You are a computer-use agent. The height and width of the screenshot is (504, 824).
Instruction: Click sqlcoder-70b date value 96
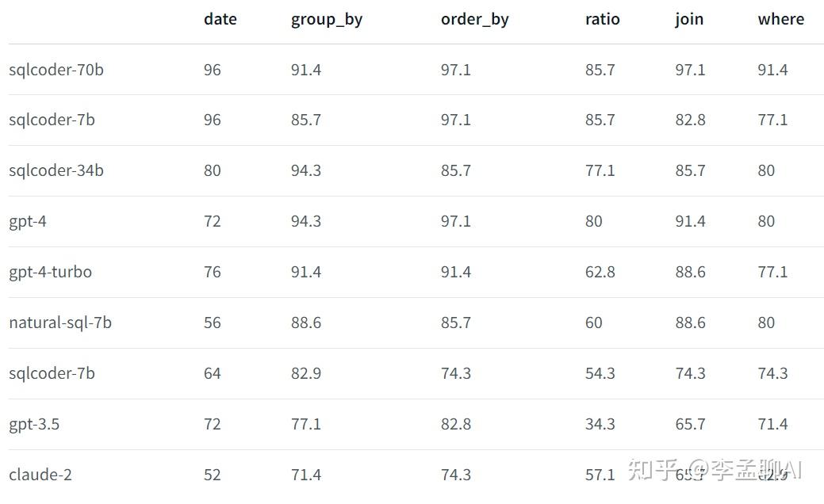tap(213, 70)
